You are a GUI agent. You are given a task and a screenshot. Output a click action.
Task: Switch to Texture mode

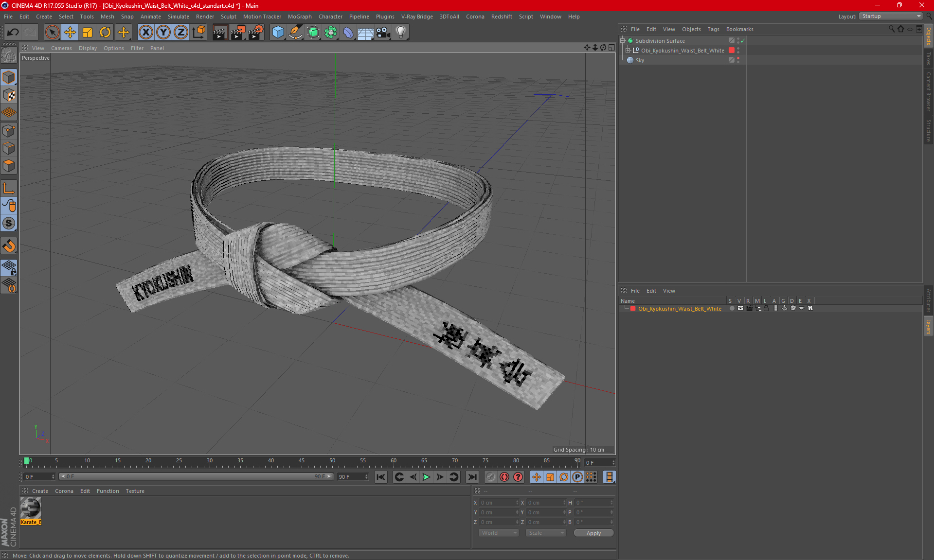click(9, 95)
